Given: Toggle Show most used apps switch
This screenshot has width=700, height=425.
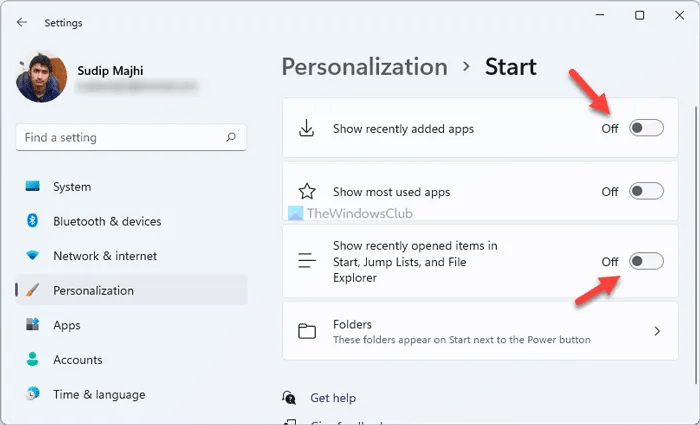Looking at the screenshot, I should (x=646, y=191).
